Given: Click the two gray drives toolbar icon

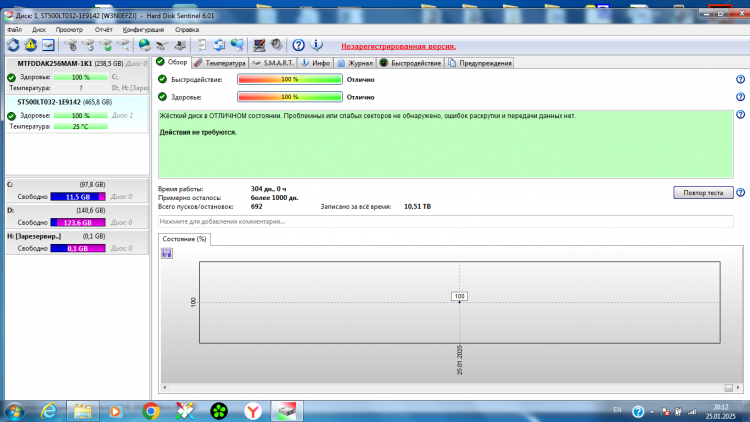Looking at the screenshot, I should click(162, 45).
